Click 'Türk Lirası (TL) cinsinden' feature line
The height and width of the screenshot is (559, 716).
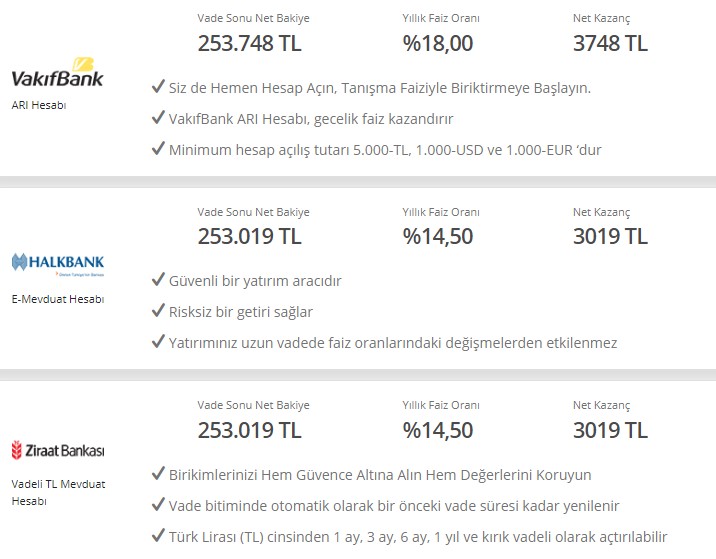click(418, 537)
